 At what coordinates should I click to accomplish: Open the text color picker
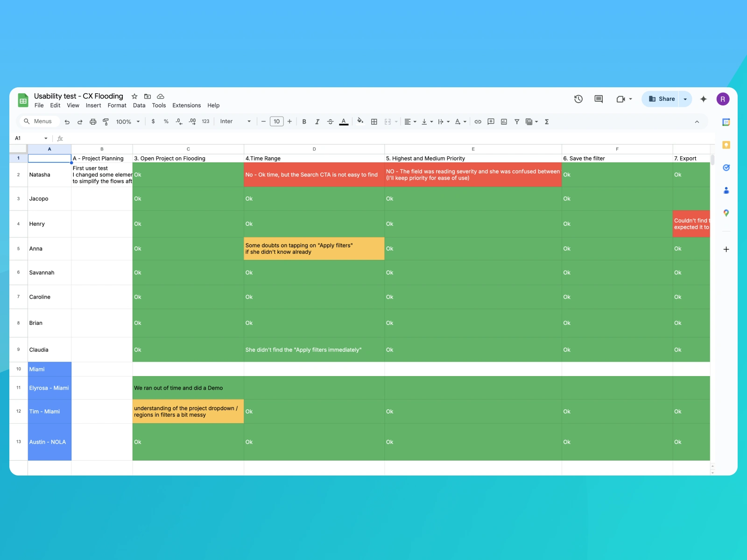344,122
